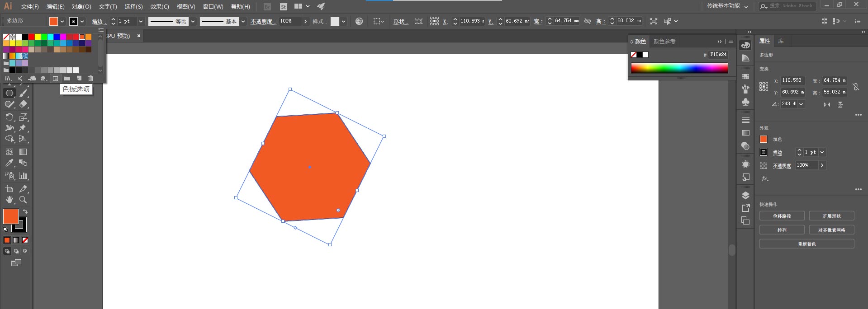This screenshot has width=868, height=309.
Task: Open the 效果(C) menu
Action: click(159, 7)
